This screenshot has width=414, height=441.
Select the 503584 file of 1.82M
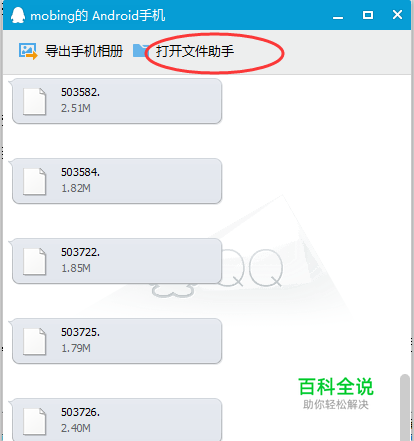tap(116, 181)
